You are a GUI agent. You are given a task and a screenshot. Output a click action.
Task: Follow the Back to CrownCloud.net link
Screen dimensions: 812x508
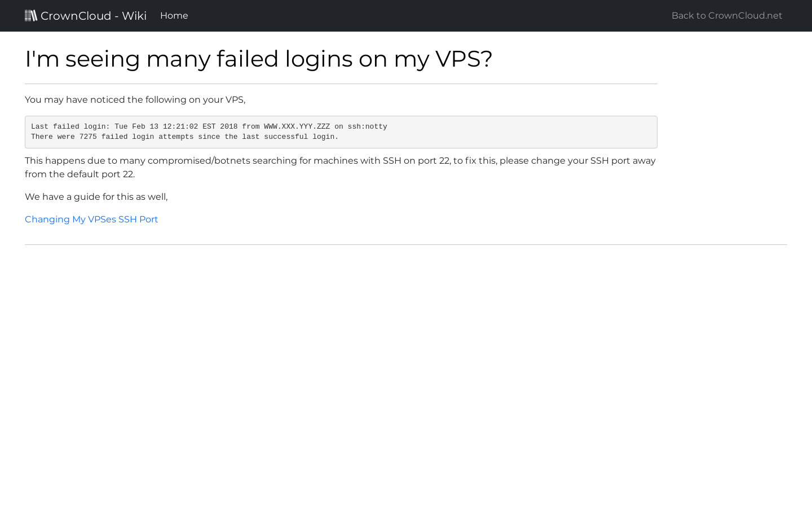point(727,16)
